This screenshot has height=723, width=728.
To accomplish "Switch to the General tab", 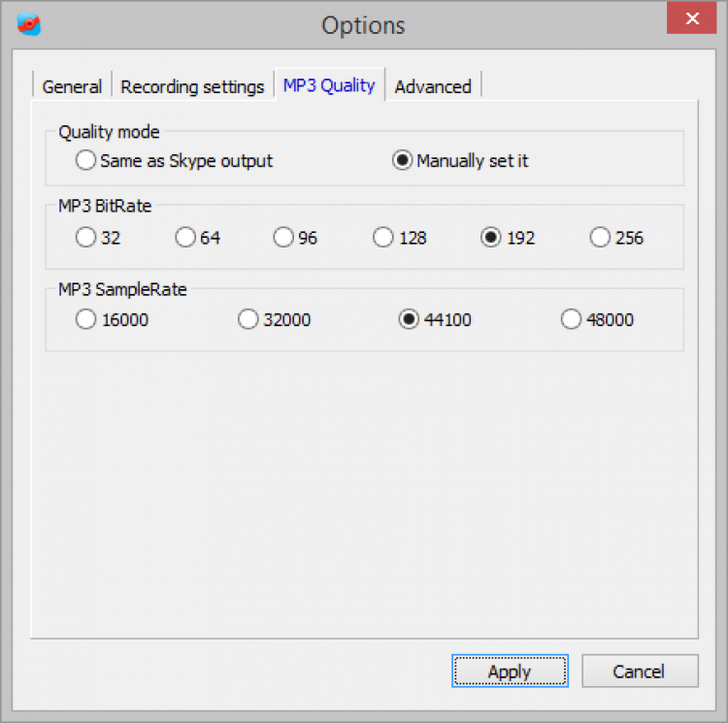I will coord(72,86).
